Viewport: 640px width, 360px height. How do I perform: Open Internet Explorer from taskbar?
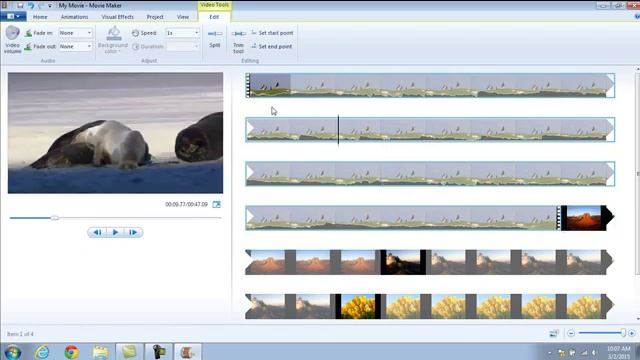42,352
